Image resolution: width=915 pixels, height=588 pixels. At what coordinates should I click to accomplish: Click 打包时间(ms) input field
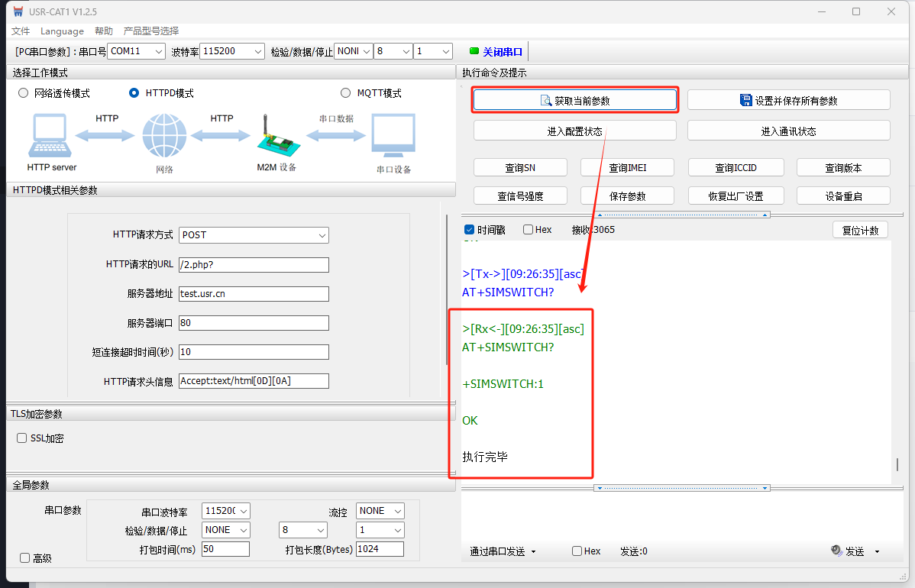(226, 549)
